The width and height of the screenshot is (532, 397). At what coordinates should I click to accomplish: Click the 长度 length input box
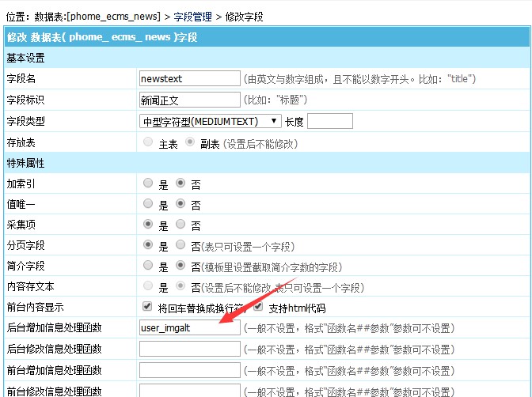(x=329, y=121)
